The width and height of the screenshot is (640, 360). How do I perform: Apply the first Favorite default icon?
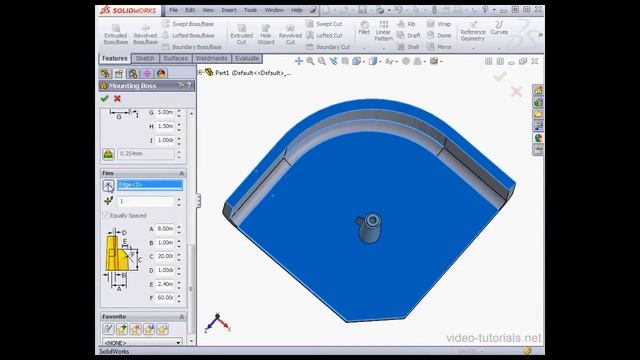click(x=108, y=329)
